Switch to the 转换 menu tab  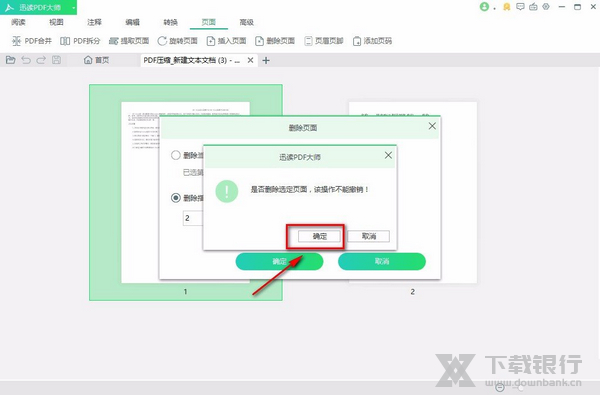point(171,22)
